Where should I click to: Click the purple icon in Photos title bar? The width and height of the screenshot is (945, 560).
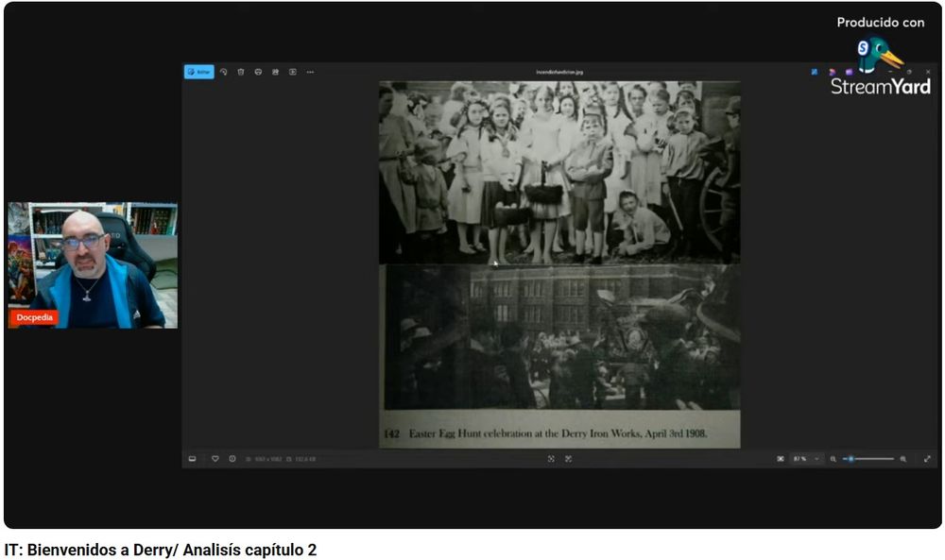click(x=850, y=72)
